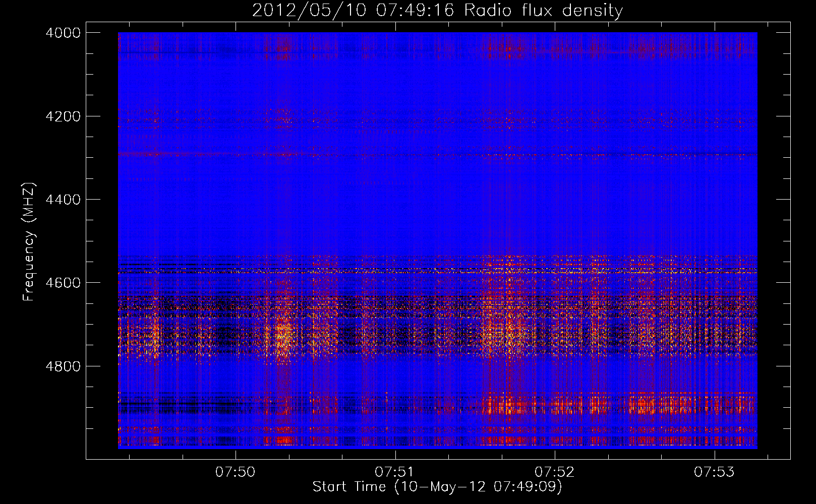816x504 pixels.
Task: Click the 4600 frequency axis label
Action: pos(63,283)
